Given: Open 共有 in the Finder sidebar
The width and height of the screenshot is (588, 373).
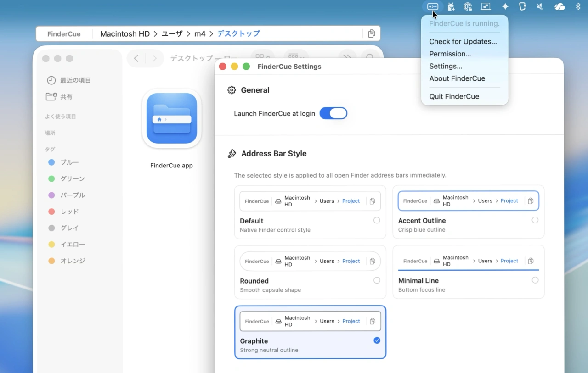Looking at the screenshot, I should pyautogui.click(x=60, y=97).
